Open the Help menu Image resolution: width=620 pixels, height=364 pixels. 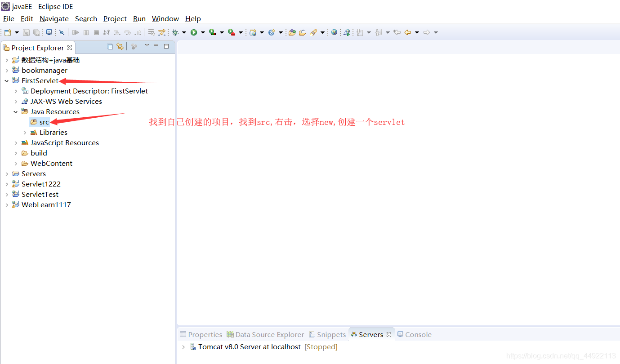(193, 18)
